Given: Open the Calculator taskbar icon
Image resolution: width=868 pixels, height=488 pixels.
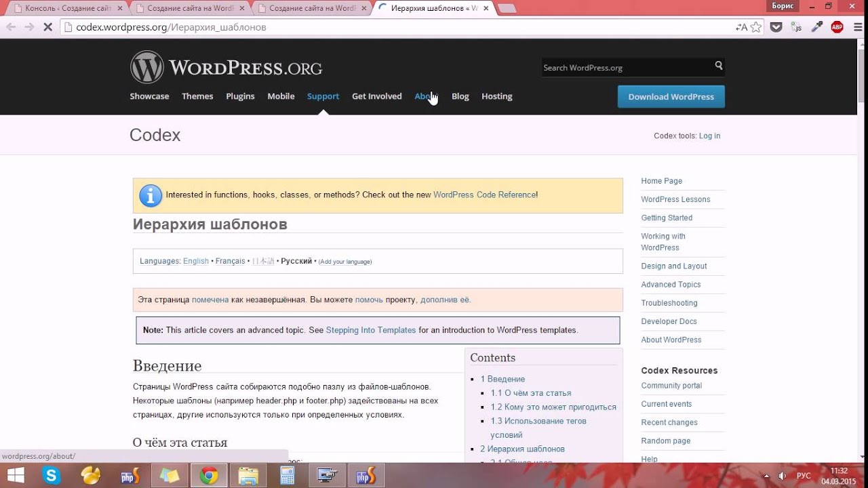Looking at the screenshot, I should (x=288, y=476).
